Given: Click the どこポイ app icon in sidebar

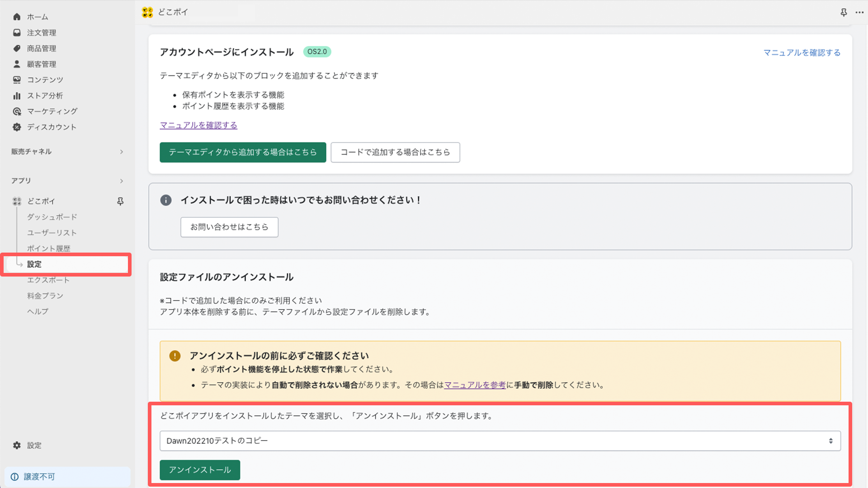Looking at the screenshot, I should coord(17,201).
